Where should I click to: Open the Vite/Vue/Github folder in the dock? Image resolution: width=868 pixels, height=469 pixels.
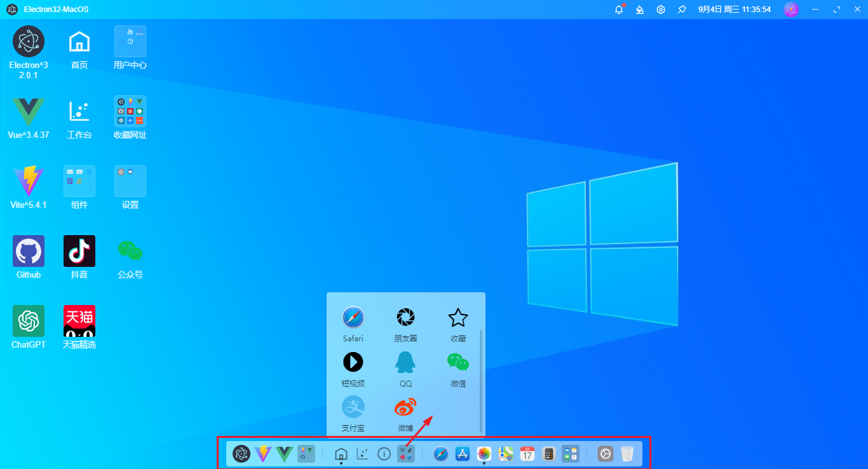(306, 454)
